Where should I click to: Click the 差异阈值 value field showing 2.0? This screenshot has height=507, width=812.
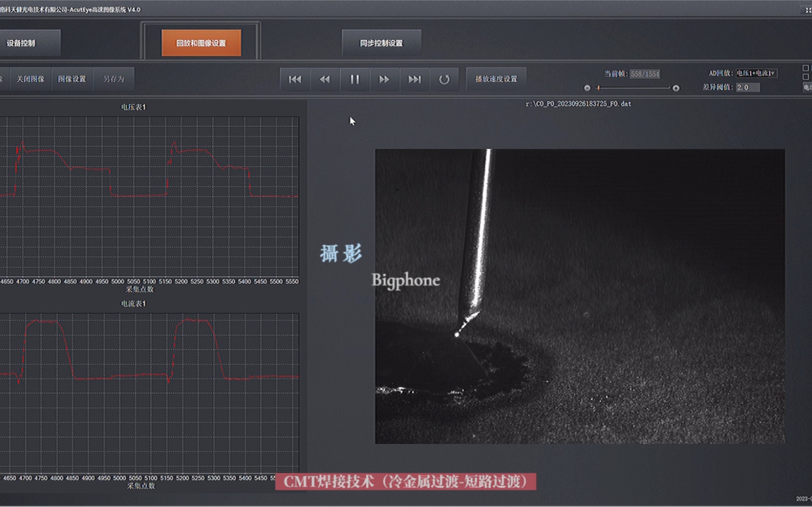click(x=747, y=87)
